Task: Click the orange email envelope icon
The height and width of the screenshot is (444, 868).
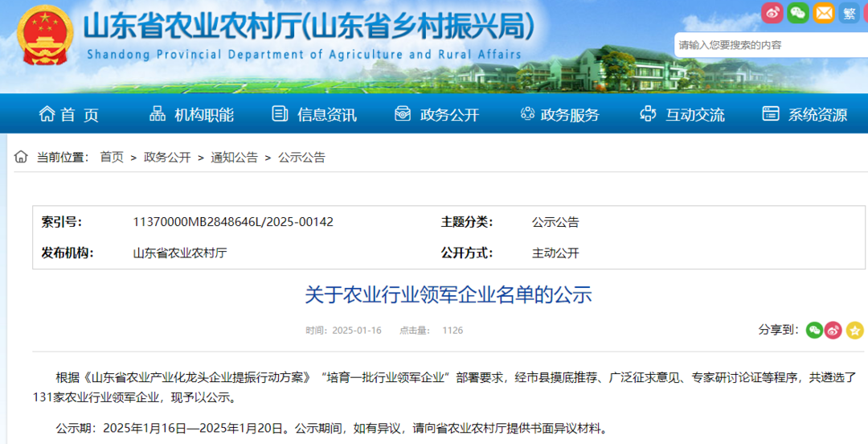Action: [823, 12]
